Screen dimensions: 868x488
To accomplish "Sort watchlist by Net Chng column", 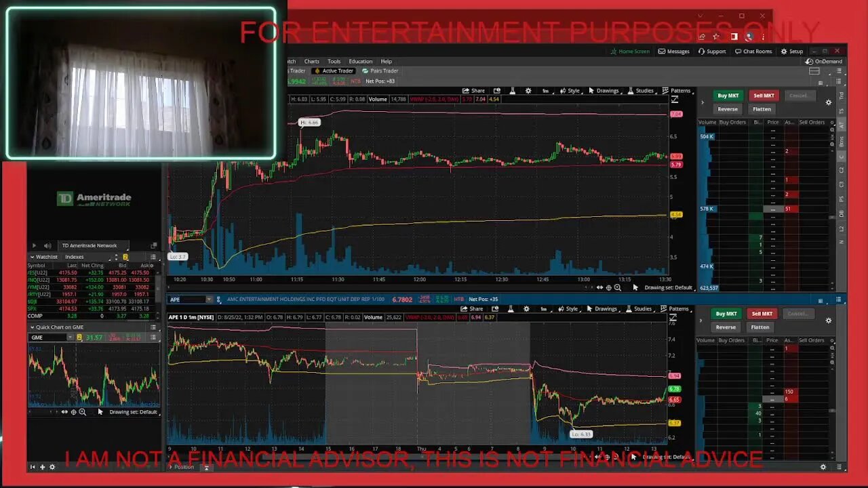I will click(x=92, y=266).
